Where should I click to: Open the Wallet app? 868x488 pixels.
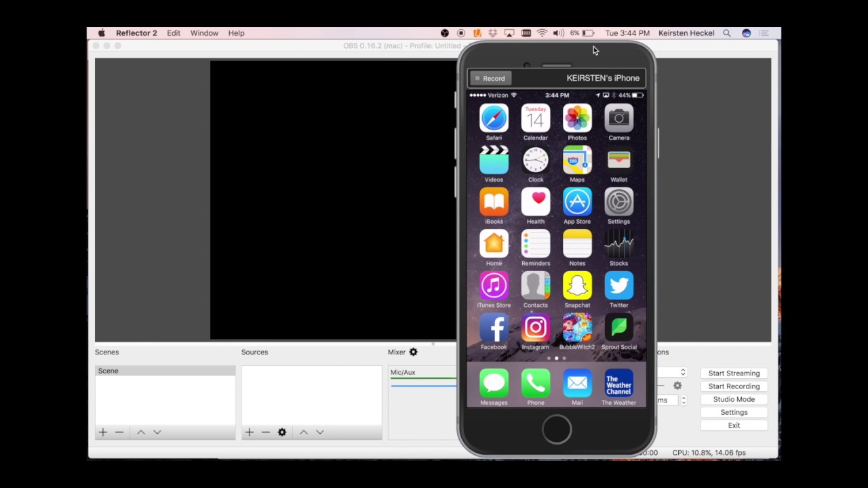pos(619,161)
